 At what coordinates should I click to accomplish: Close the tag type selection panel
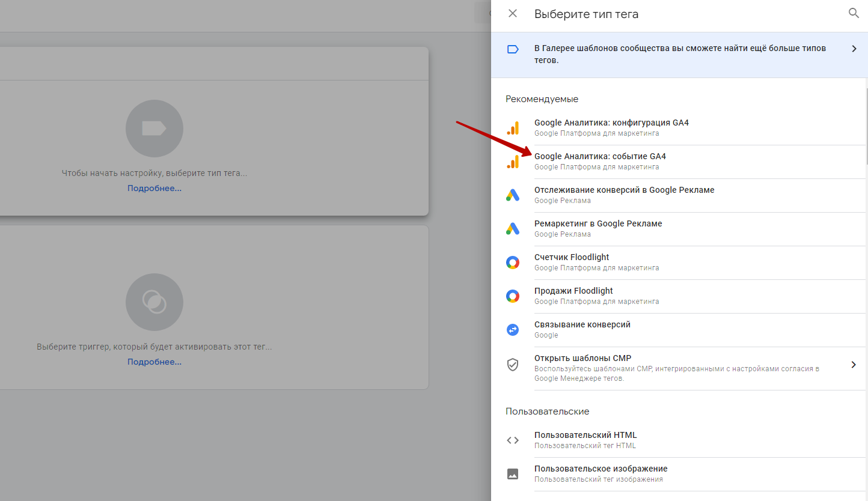513,13
